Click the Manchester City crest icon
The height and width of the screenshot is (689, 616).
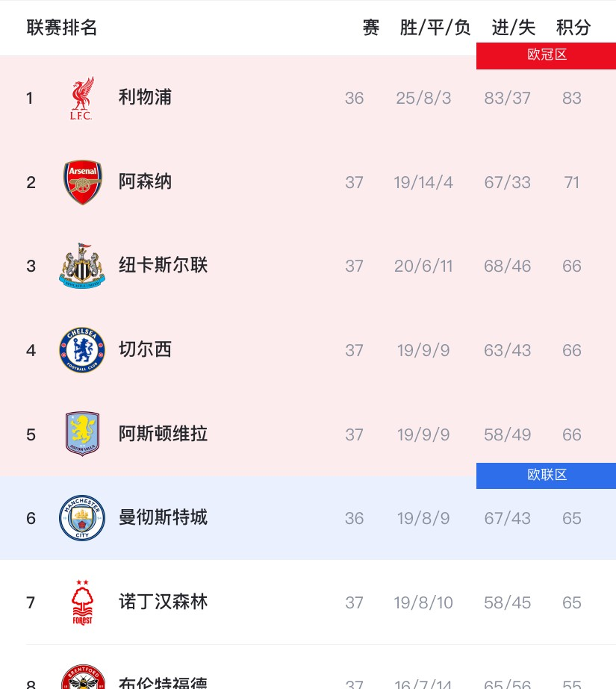click(82, 518)
